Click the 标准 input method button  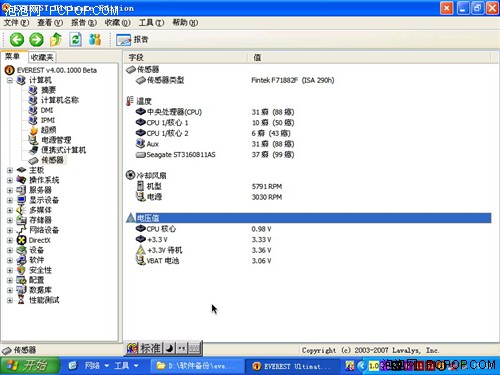150,348
